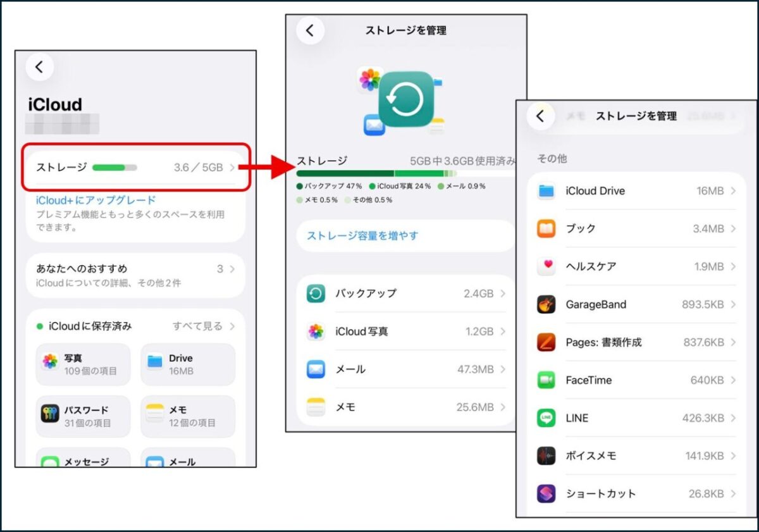Tap the FaceTime camera icon
The width and height of the screenshot is (759, 532).
click(546, 380)
